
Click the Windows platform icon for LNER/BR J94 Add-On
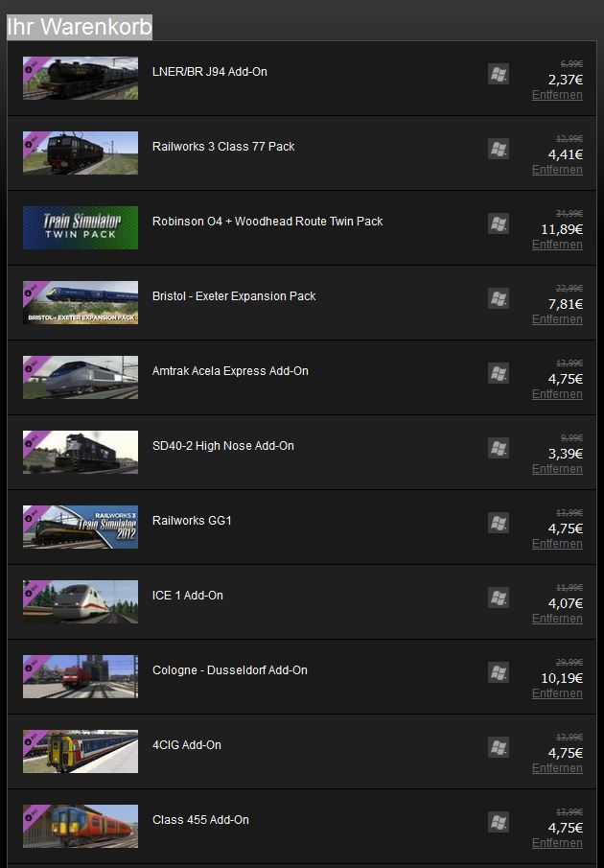[x=499, y=74]
